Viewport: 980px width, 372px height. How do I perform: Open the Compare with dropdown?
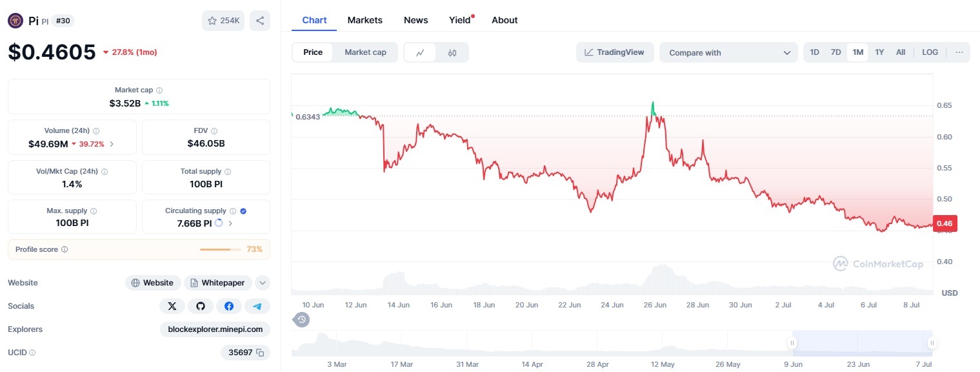click(728, 52)
